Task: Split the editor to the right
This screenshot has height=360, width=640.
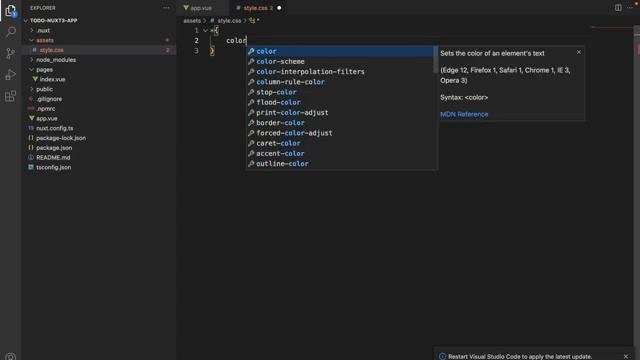Action: coord(618,8)
